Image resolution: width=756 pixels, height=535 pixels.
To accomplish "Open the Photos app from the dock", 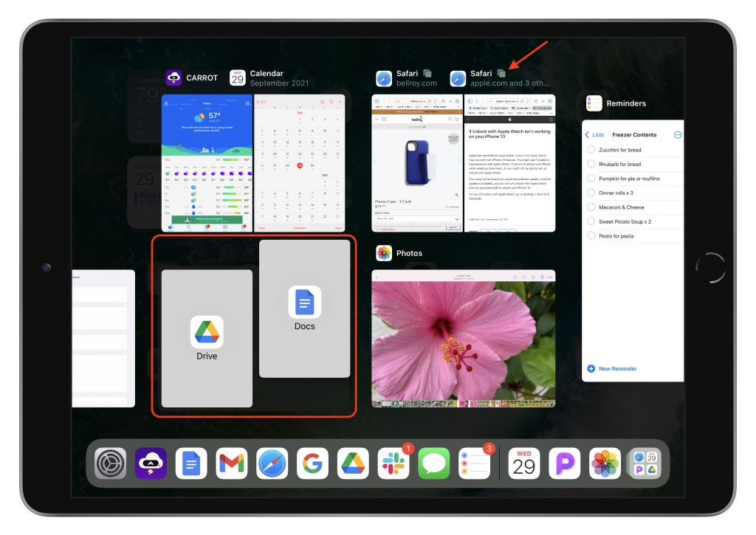I will point(605,463).
